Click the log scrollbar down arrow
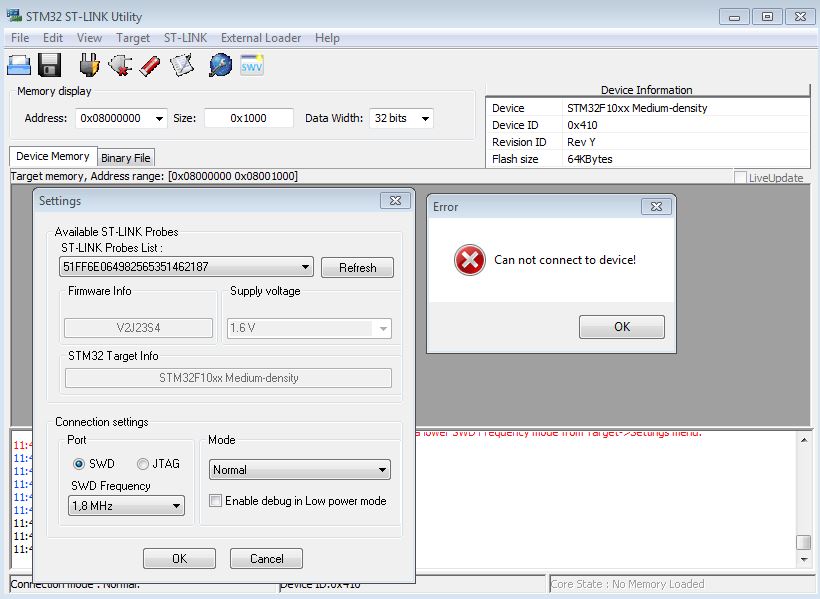The width and height of the screenshot is (820, 599). (803, 560)
